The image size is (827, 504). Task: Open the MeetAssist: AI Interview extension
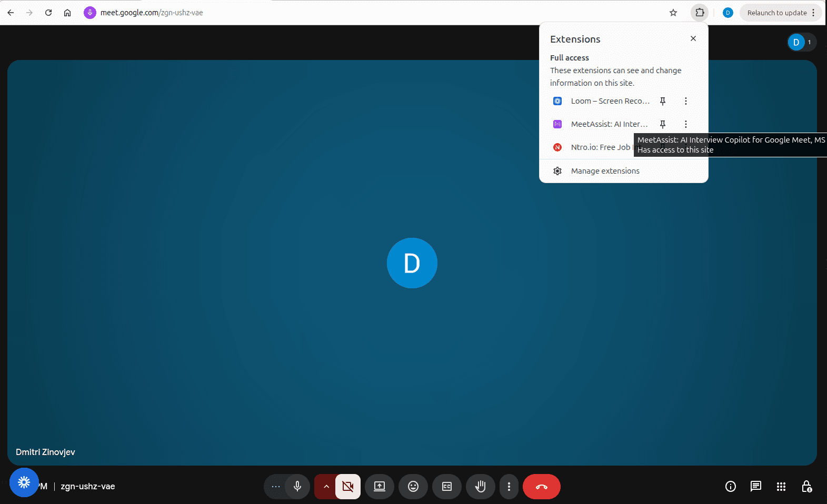(x=609, y=124)
